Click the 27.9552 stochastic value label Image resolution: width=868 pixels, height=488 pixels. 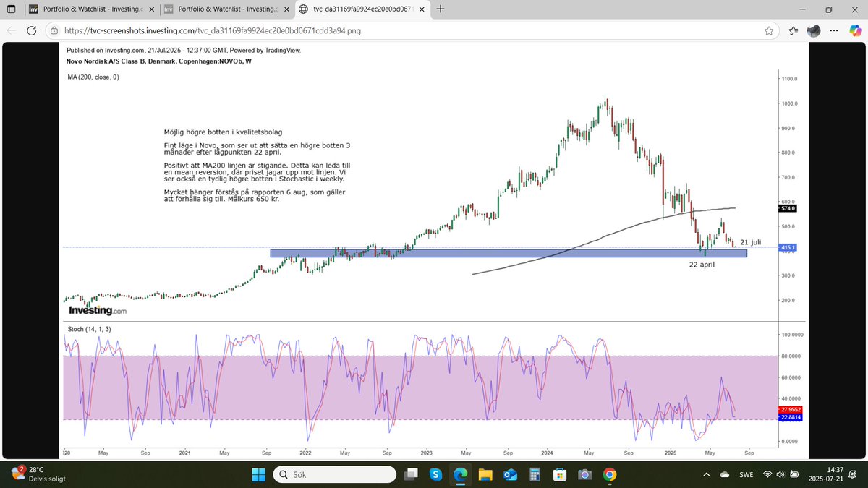click(x=790, y=410)
